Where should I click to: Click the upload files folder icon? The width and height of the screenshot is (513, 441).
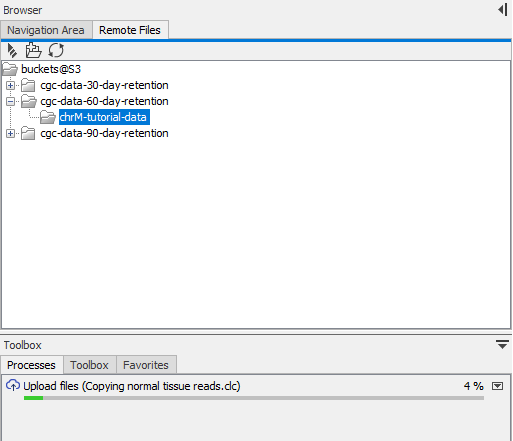click(33, 50)
